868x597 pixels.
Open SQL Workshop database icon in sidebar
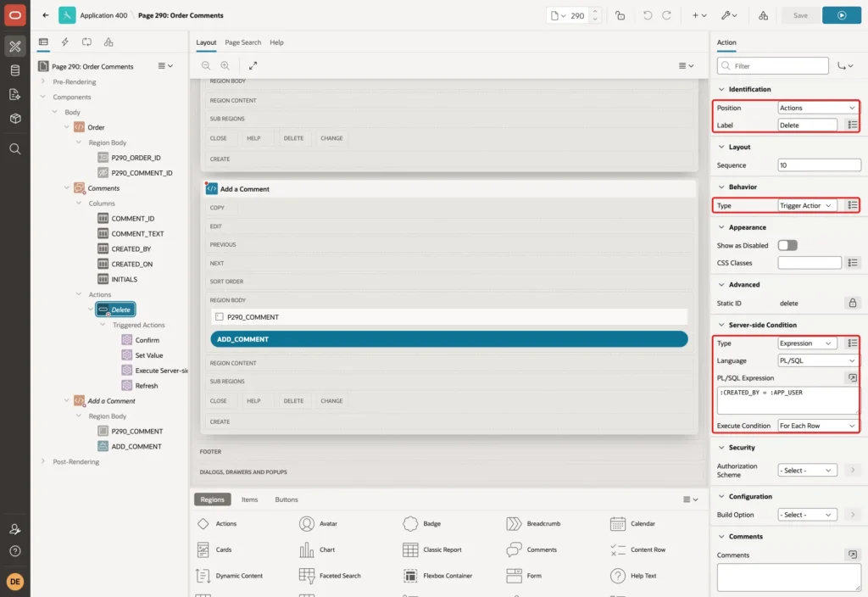click(x=15, y=70)
